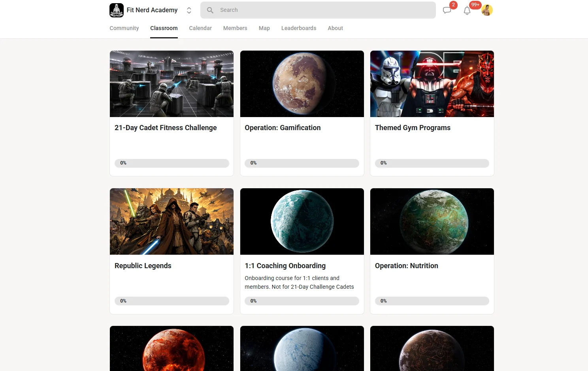Open the user profile avatar menu
Image resolution: width=588 pixels, height=371 pixels.
(487, 10)
